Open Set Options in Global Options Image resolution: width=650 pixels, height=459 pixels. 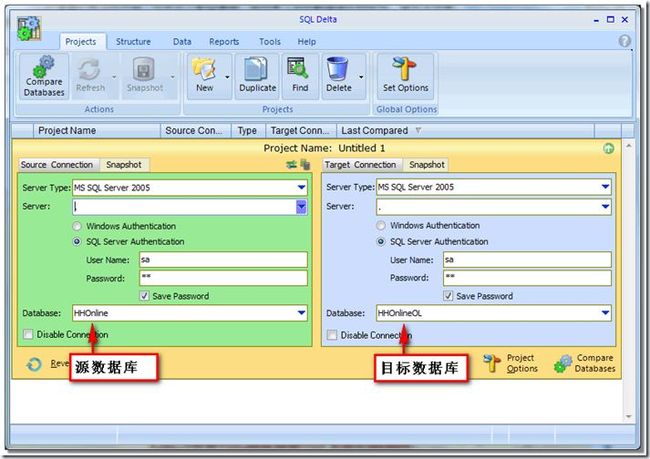[405, 77]
